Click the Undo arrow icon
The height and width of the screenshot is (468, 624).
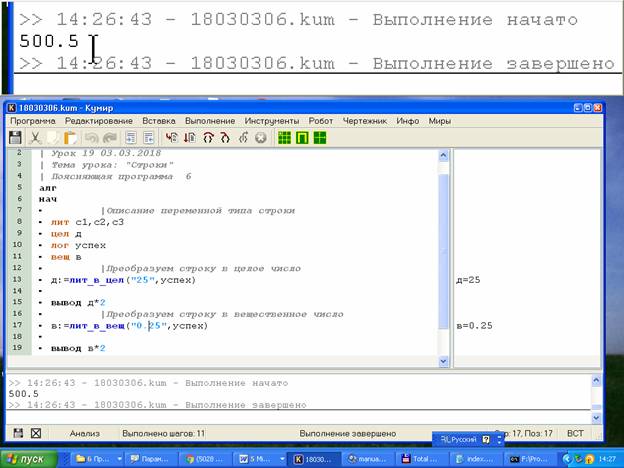(92, 138)
